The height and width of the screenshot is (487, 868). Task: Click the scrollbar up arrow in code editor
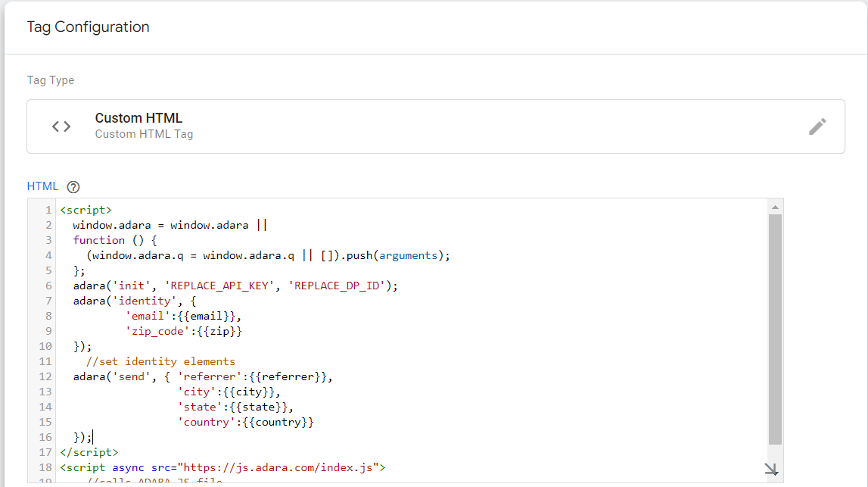775,208
